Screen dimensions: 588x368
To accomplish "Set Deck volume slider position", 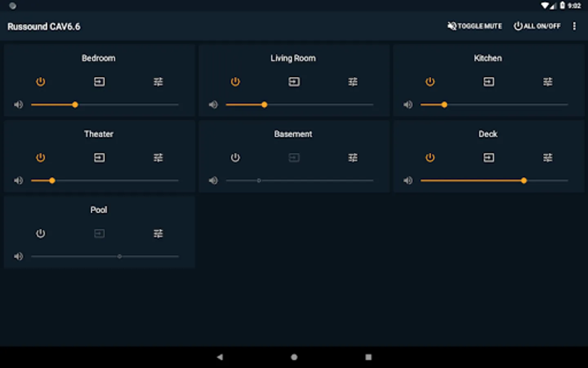I will tap(494, 180).
